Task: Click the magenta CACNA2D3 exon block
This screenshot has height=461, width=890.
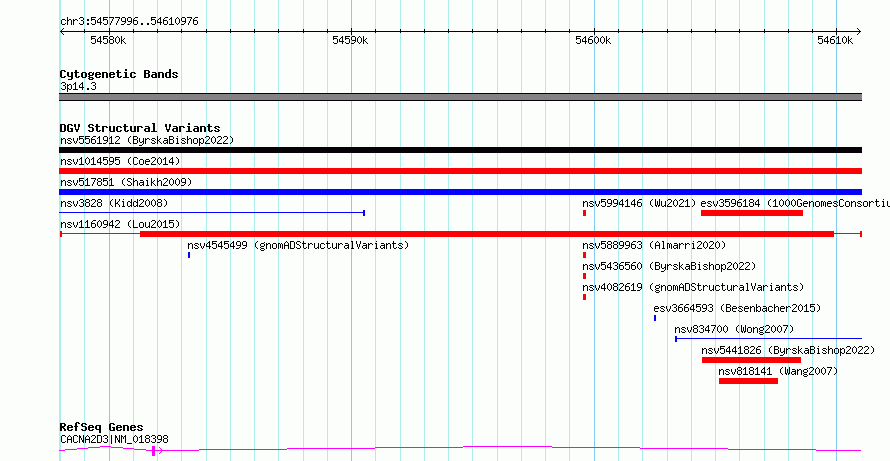Action: pos(153,450)
